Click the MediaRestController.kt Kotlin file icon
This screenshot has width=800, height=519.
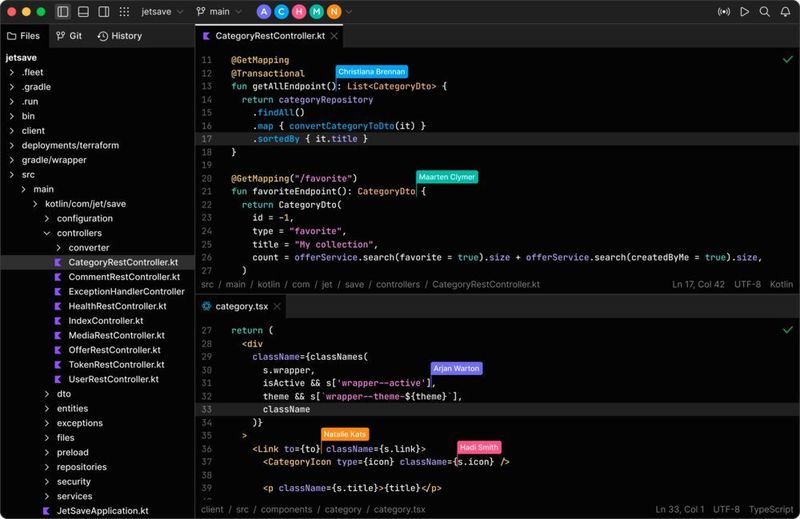coord(58,336)
